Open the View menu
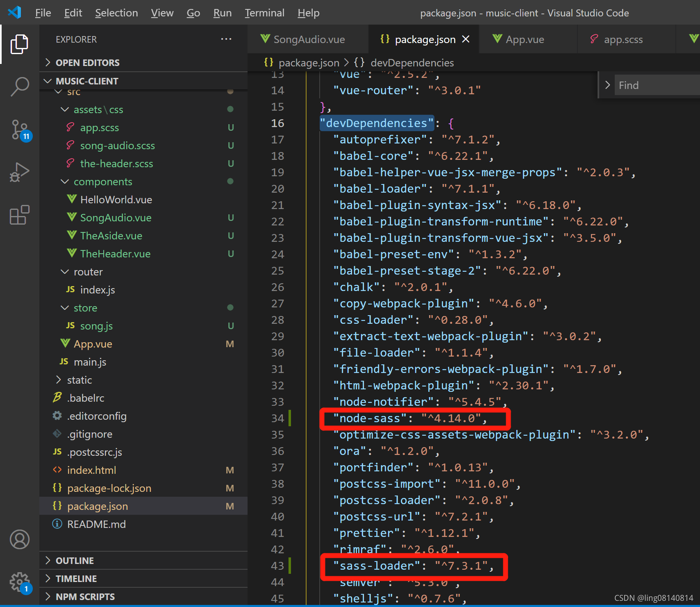 [162, 13]
